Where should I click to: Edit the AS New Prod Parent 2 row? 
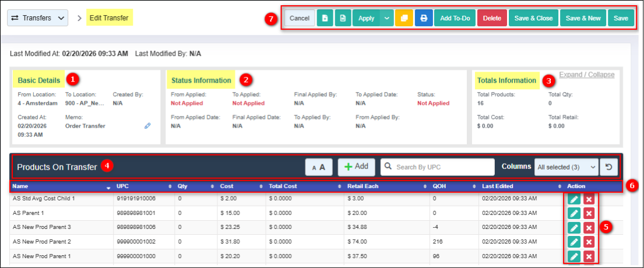click(x=574, y=242)
